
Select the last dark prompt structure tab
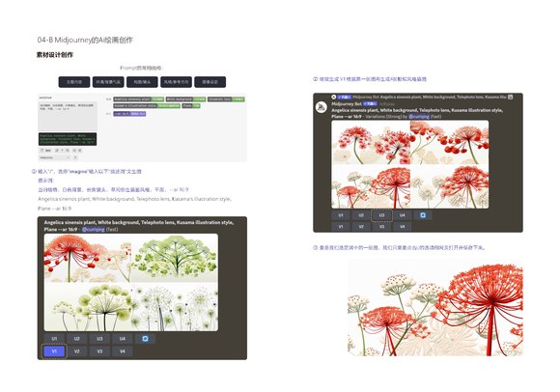(210, 82)
